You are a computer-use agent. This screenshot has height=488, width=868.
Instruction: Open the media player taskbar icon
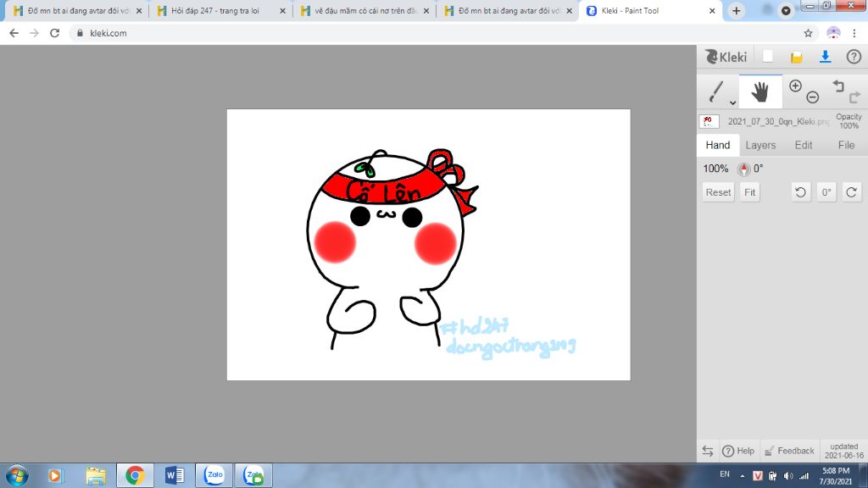tap(55, 476)
